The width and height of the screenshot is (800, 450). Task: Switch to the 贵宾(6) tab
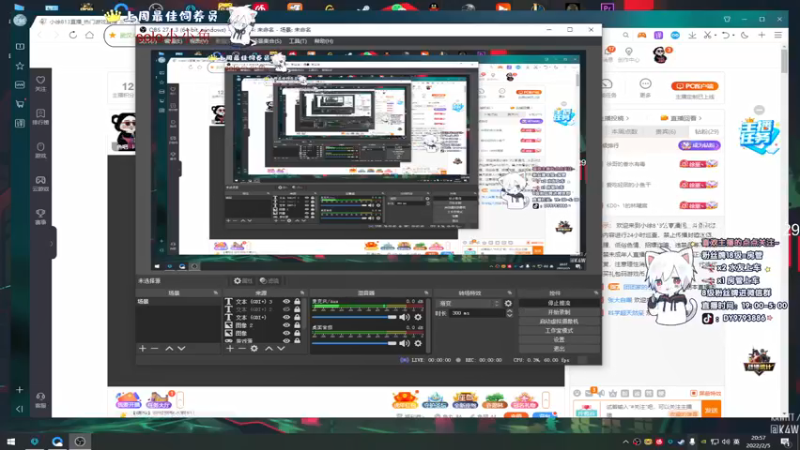point(666,132)
